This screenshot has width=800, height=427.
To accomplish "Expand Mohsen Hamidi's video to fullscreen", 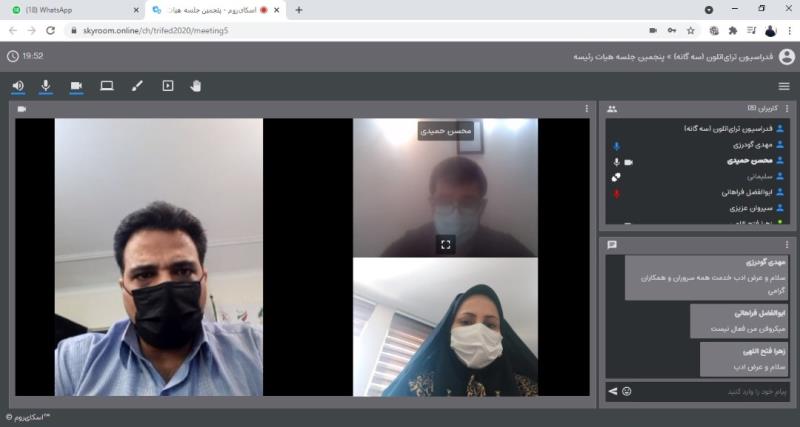I will point(445,245).
